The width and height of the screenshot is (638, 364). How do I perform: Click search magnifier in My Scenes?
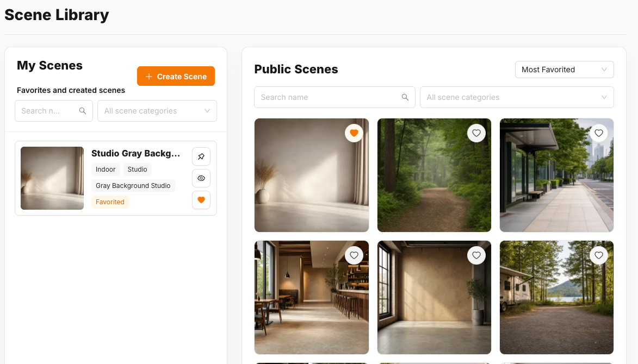pyautogui.click(x=83, y=111)
